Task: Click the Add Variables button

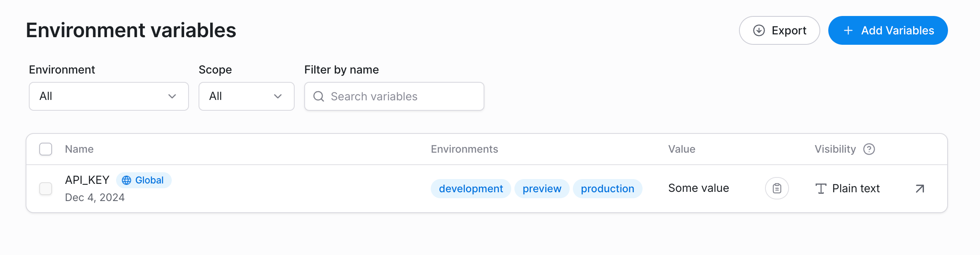Action: [x=888, y=30]
